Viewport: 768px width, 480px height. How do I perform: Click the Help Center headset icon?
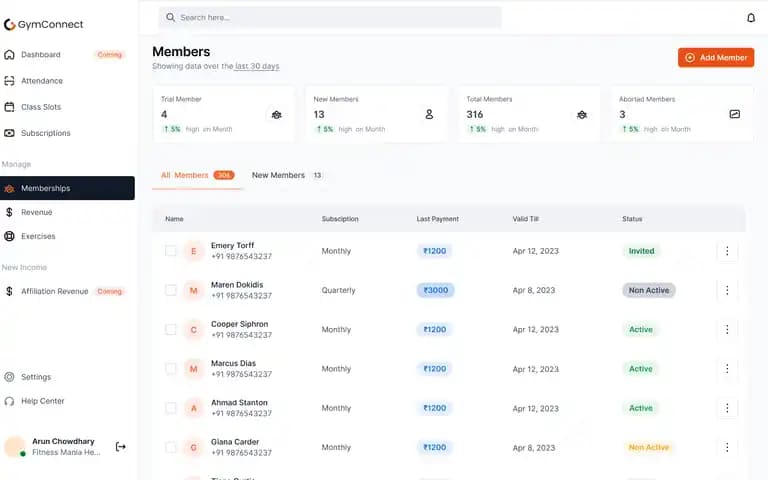coord(9,401)
